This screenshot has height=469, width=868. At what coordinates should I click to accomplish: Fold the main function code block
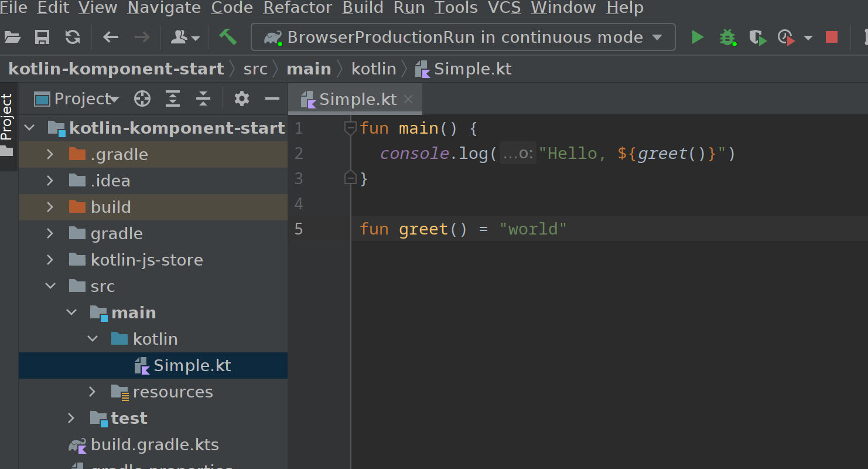(350, 128)
